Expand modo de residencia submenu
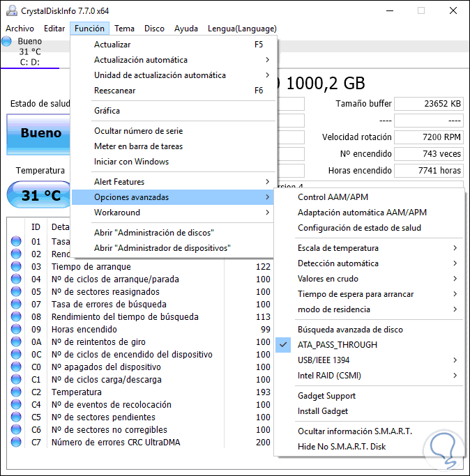The width and height of the screenshot is (470, 476). 369,309
